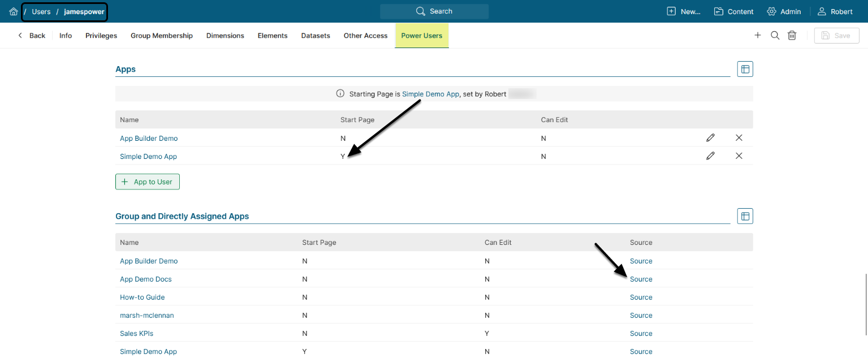The image size is (868, 358).
Task: Switch to the Group Membership tab
Action: (x=162, y=36)
